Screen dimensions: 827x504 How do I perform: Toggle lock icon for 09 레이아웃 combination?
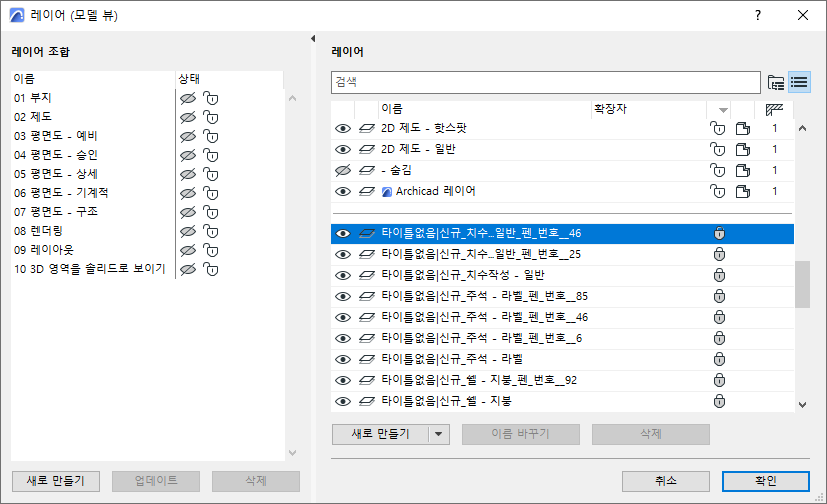point(210,250)
